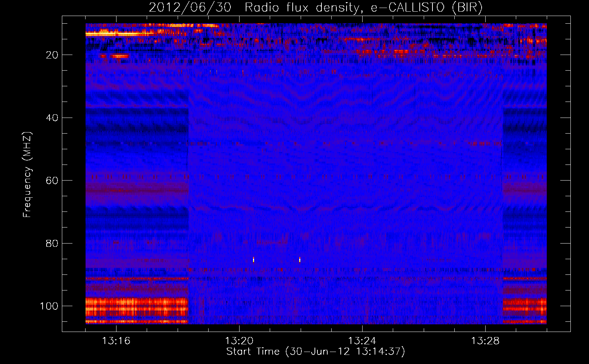Click the 13:16 time tick label
589x364 pixels.
tap(116, 341)
